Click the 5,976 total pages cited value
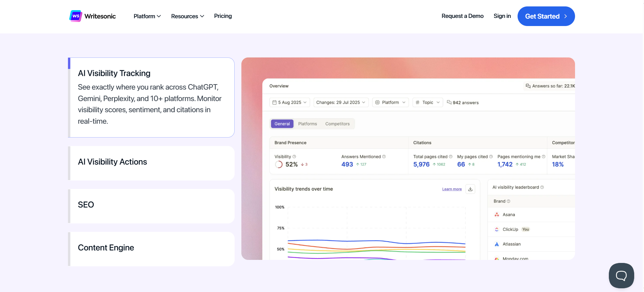Viewport: 644px width, 292px height. [422, 165]
